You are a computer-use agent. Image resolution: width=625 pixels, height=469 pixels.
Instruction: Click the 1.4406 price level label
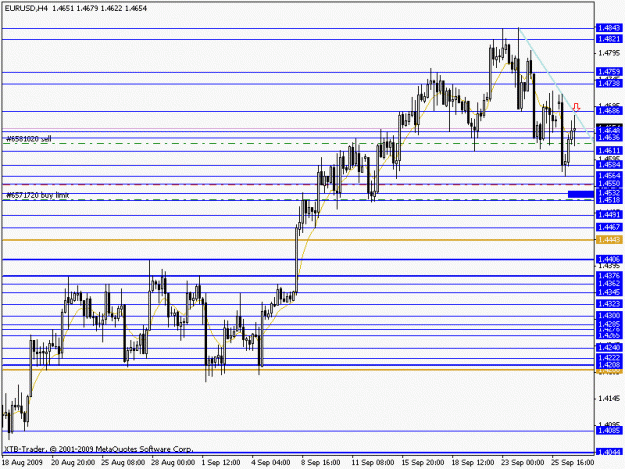pos(609,259)
